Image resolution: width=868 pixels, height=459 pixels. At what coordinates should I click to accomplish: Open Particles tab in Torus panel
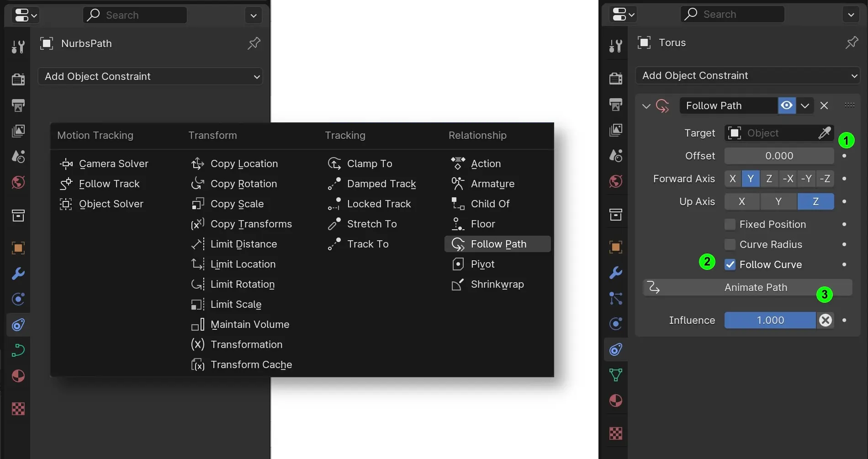click(615, 298)
